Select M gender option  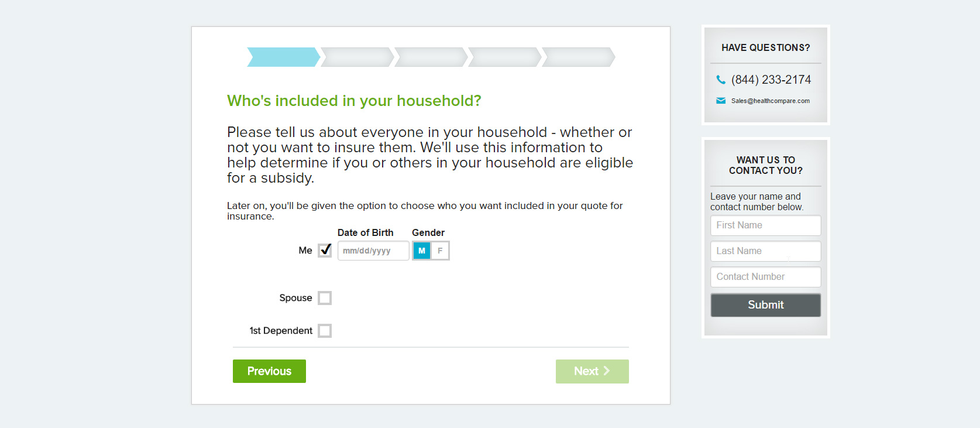pyautogui.click(x=422, y=251)
